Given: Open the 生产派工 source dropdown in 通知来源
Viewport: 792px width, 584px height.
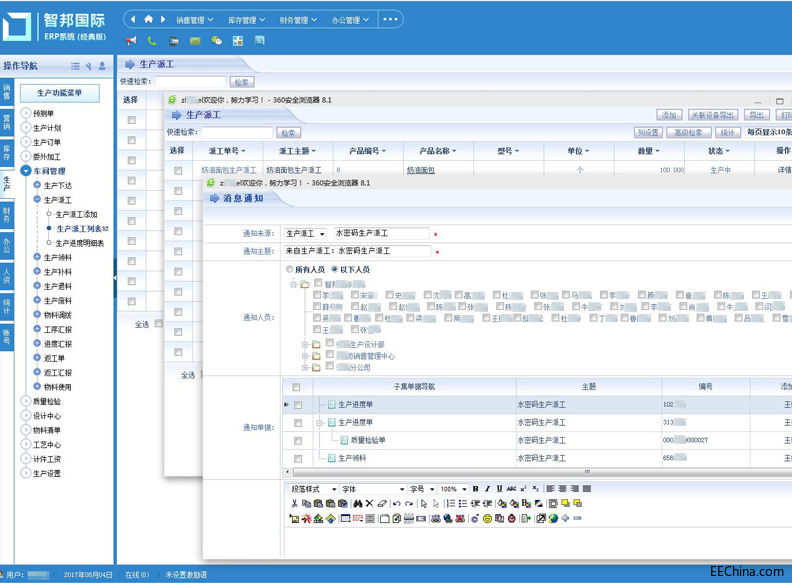Looking at the screenshot, I should coord(305,233).
